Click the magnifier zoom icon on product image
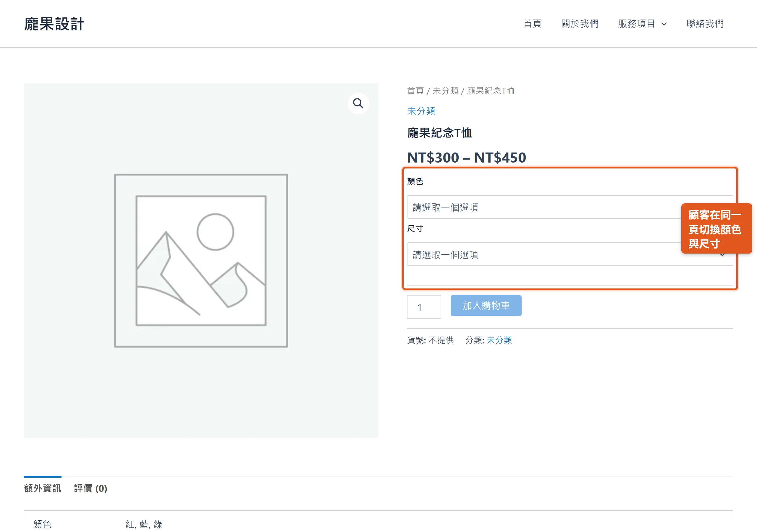 coord(358,103)
